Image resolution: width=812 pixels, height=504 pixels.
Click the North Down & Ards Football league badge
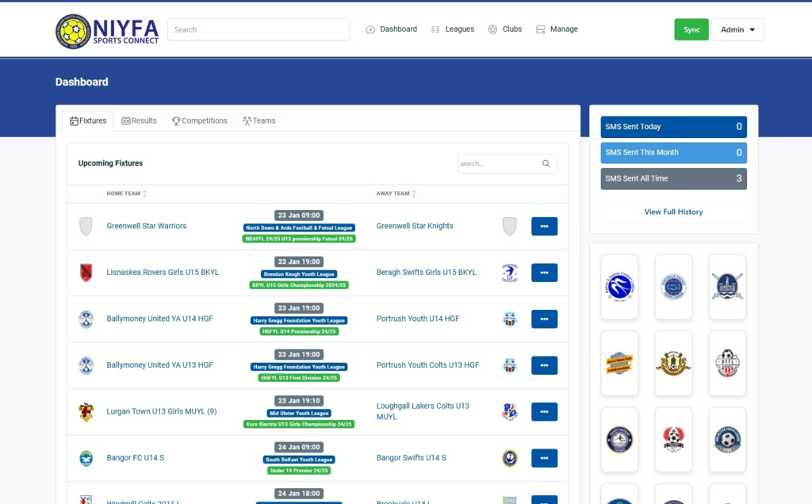299,227
